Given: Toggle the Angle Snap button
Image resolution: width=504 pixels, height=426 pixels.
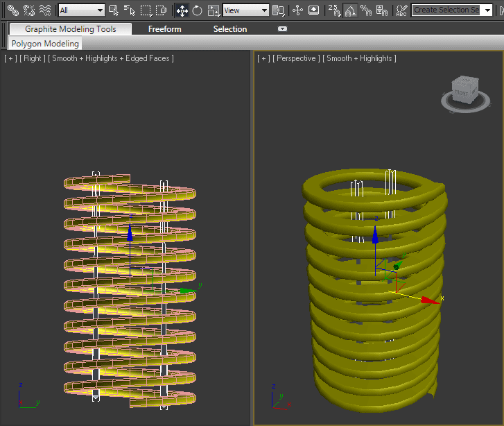Looking at the screenshot, I should click(350, 10).
